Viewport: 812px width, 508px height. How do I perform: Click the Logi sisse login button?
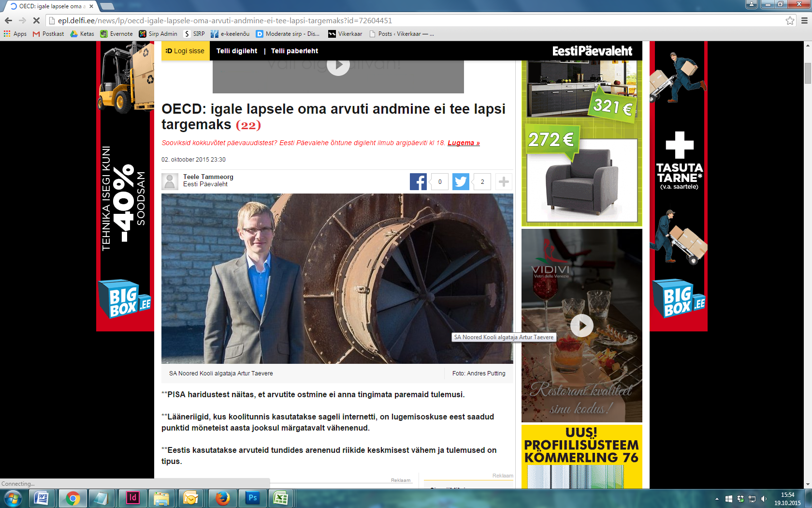(185, 51)
